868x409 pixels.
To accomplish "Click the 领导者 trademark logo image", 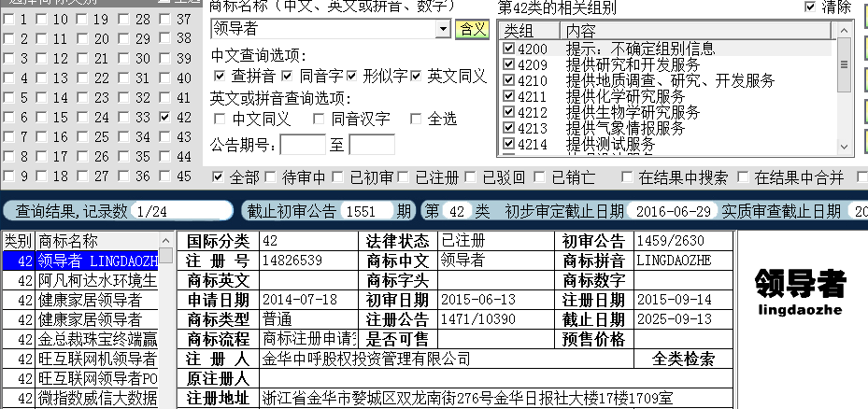I will [800, 290].
